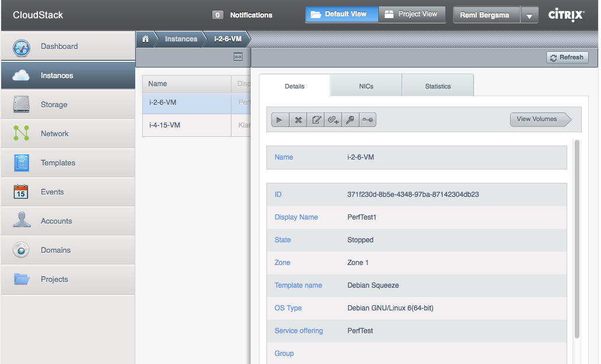The height and width of the screenshot is (364, 601).
Task: Destroy the instance using the X icon
Action: coord(298,120)
